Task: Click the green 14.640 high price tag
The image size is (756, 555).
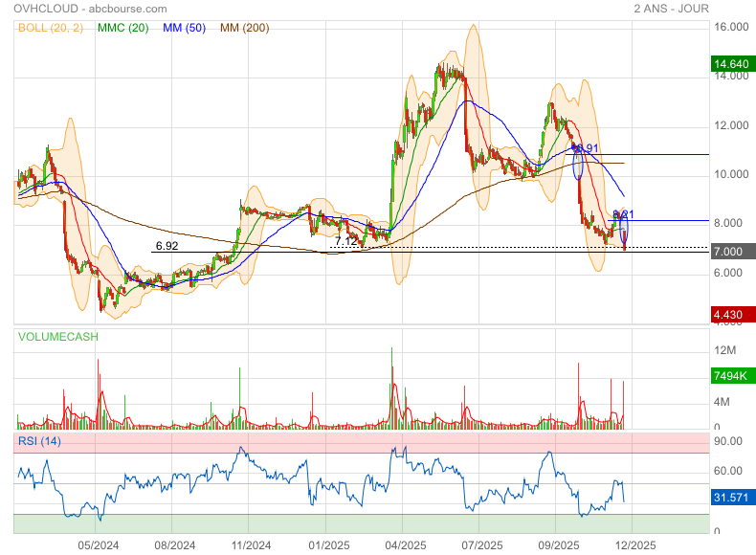Action: point(733,64)
